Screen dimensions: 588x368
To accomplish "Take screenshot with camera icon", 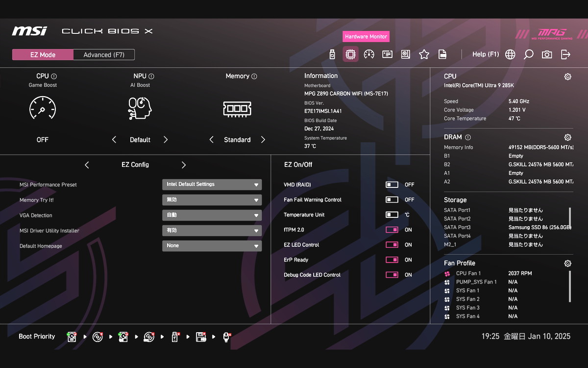I will point(547,54).
